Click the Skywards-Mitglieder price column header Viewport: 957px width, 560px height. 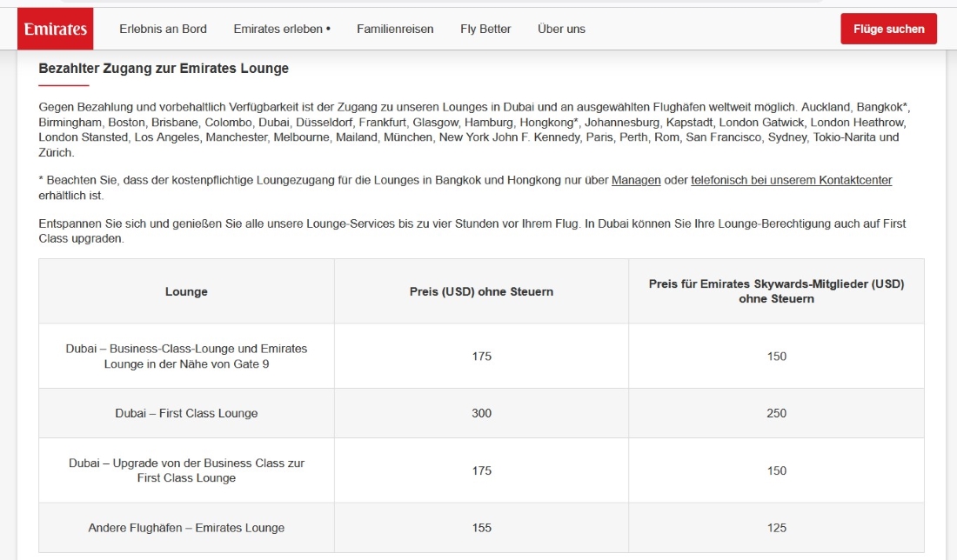point(776,291)
